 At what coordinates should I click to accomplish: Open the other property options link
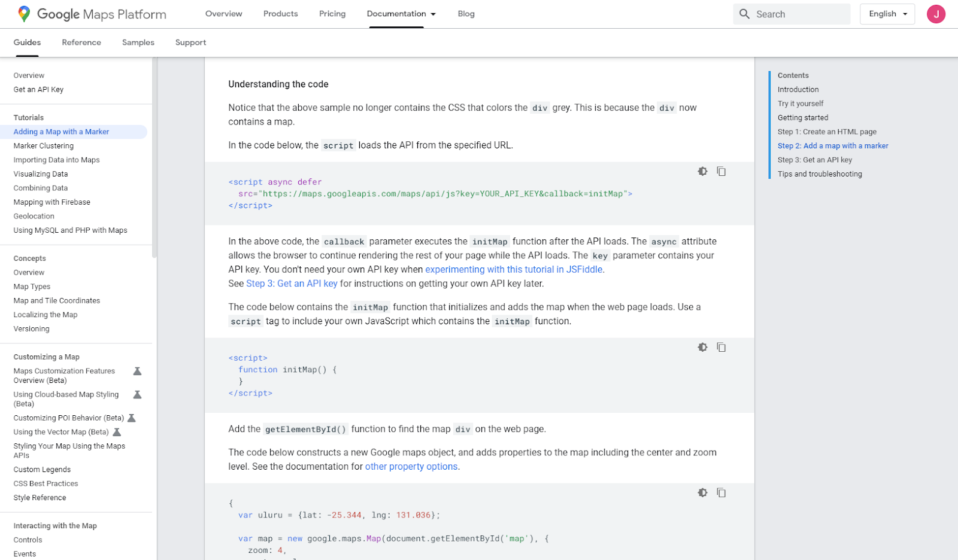(411, 466)
